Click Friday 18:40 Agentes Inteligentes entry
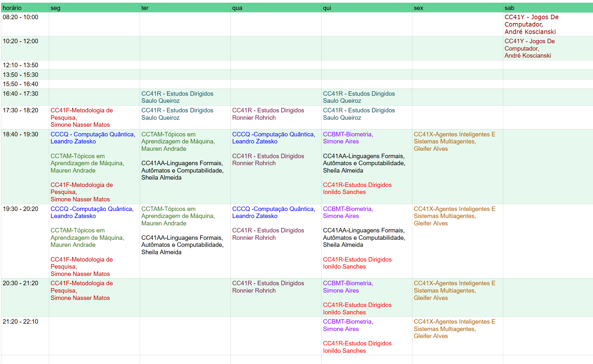The image size is (593, 364). point(454,142)
